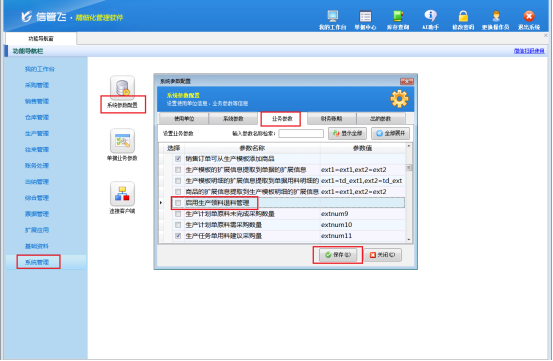
Task: Click the 显示全部 button
Action: (347, 133)
